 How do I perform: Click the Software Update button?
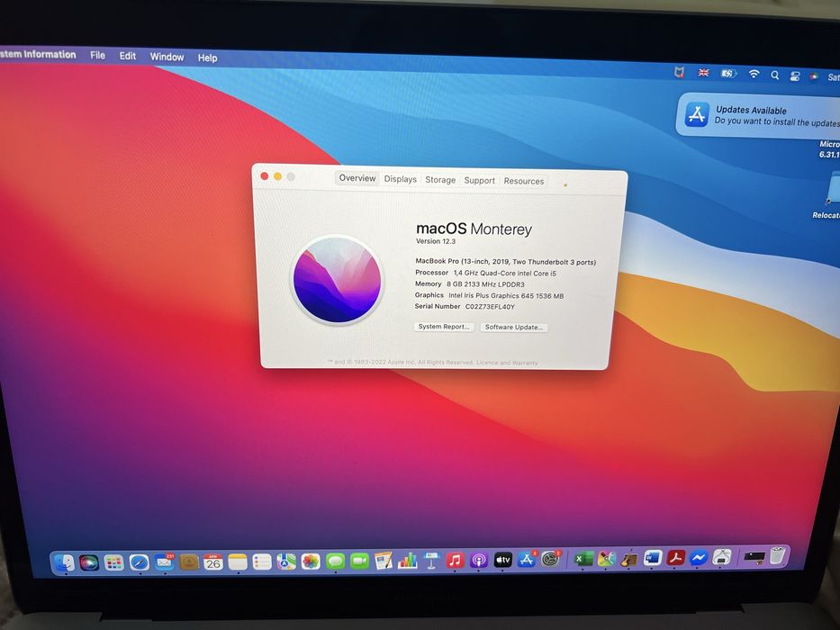(514, 328)
